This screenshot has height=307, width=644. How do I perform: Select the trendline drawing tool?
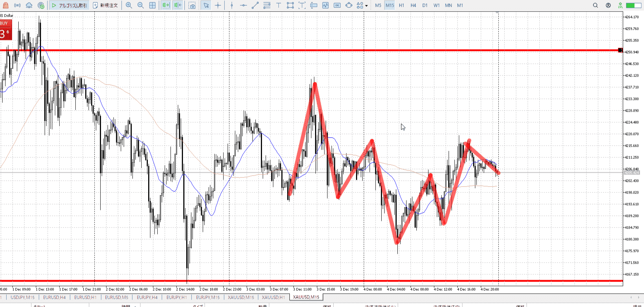(255, 5)
